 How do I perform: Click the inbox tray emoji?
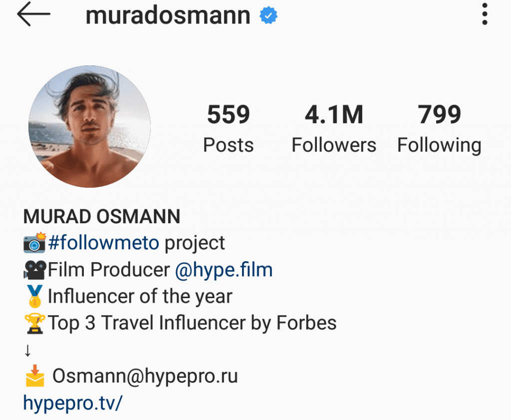[35, 376]
